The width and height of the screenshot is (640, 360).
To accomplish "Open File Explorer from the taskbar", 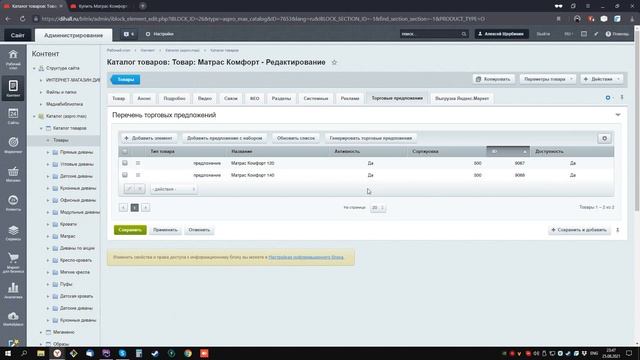I will [41, 353].
